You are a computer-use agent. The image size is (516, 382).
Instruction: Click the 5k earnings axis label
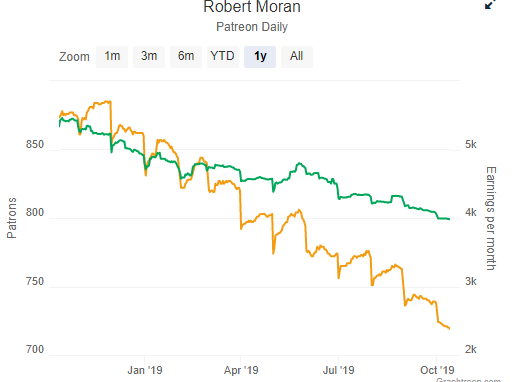point(471,144)
